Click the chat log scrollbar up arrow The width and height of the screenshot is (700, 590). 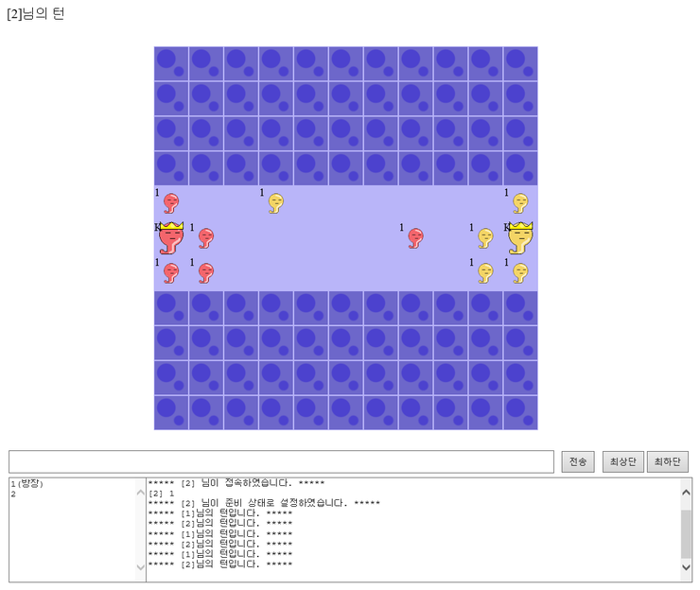click(x=686, y=491)
